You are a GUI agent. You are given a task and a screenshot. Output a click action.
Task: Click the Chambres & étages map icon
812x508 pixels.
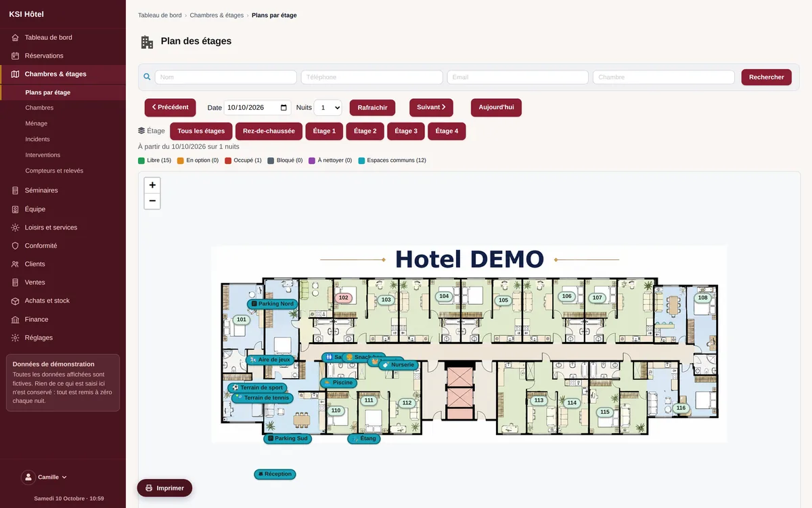tap(15, 74)
